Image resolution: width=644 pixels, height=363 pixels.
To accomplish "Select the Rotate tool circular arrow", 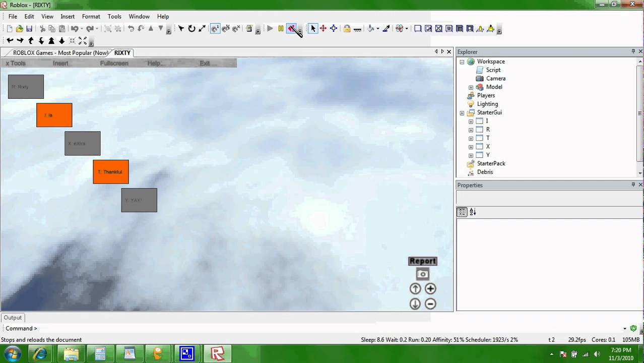I will point(191,29).
